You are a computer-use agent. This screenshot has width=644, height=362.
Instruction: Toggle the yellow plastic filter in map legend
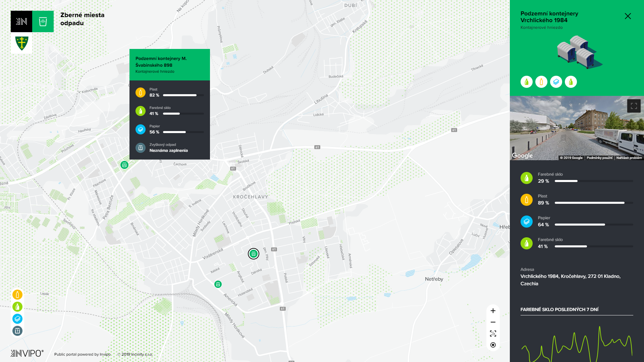point(17,295)
